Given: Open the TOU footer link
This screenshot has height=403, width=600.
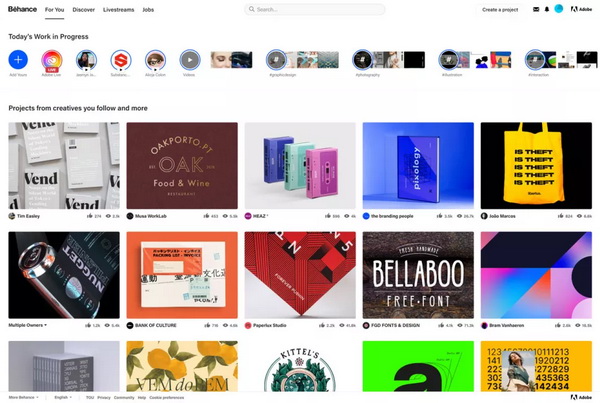Looking at the screenshot, I should pyautogui.click(x=90, y=398).
